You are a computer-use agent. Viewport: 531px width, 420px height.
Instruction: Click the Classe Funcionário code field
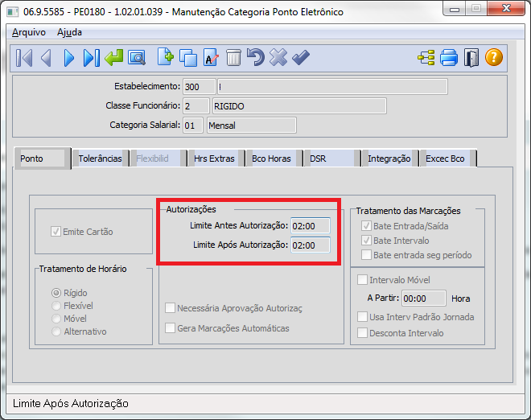point(196,106)
